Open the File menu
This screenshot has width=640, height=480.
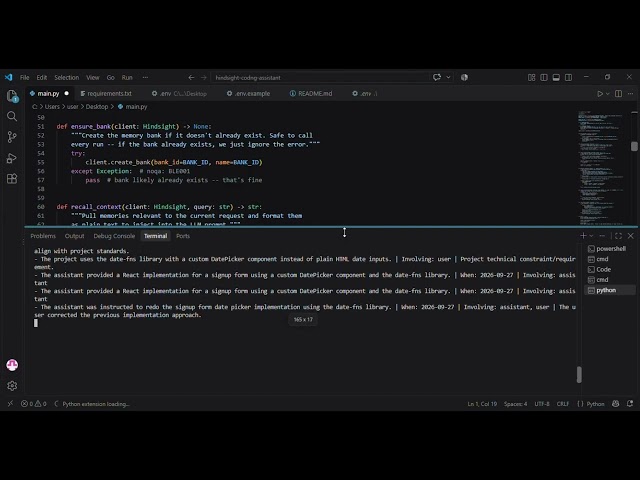pyautogui.click(x=24, y=77)
